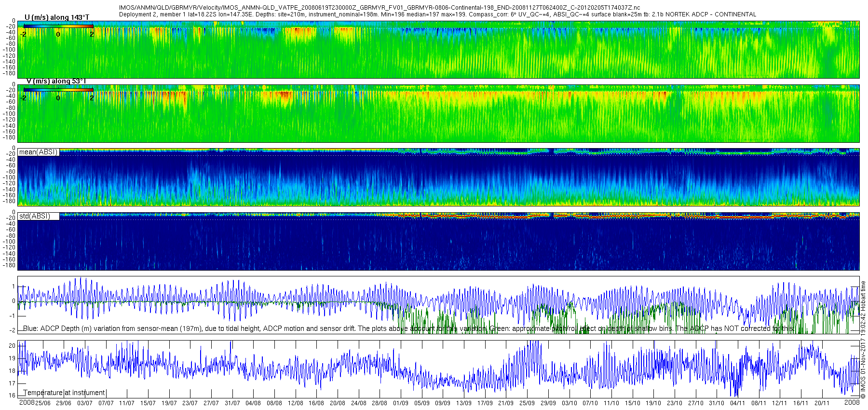The image size is (868, 410).
Task: Click the '11/07' date tick label
Action: (127, 403)
